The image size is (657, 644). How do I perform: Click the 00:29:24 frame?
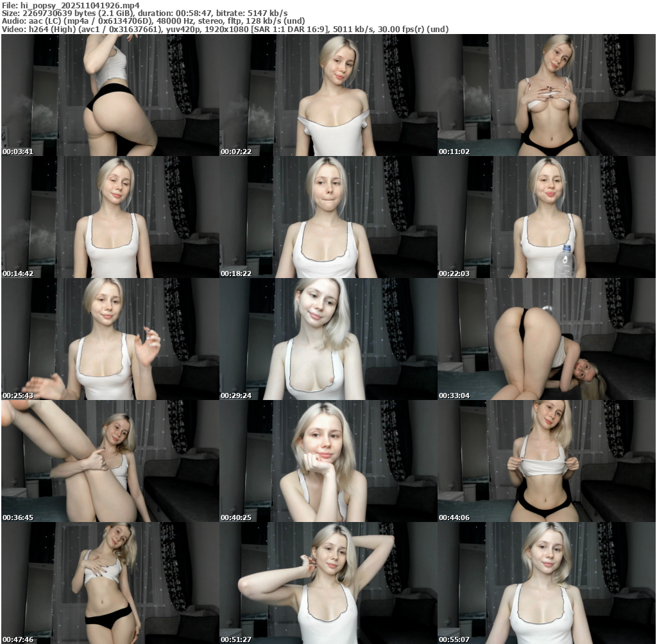coord(328,339)
